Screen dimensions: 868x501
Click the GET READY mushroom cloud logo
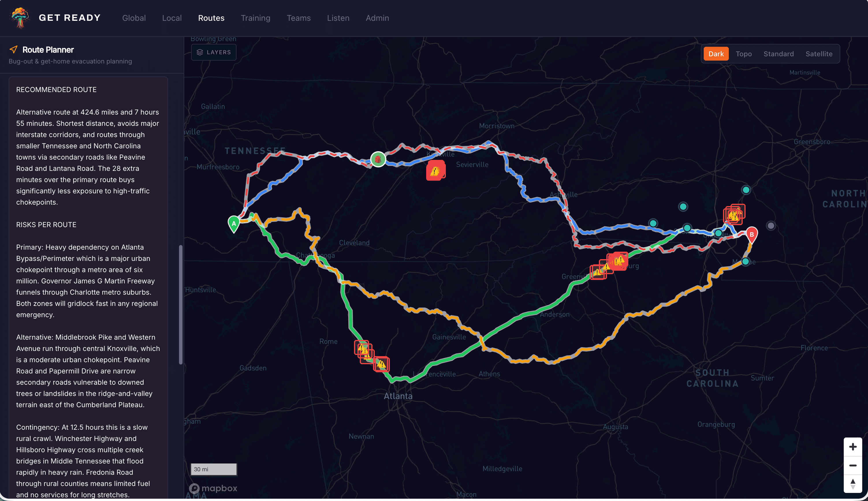(x=20, y=18)
